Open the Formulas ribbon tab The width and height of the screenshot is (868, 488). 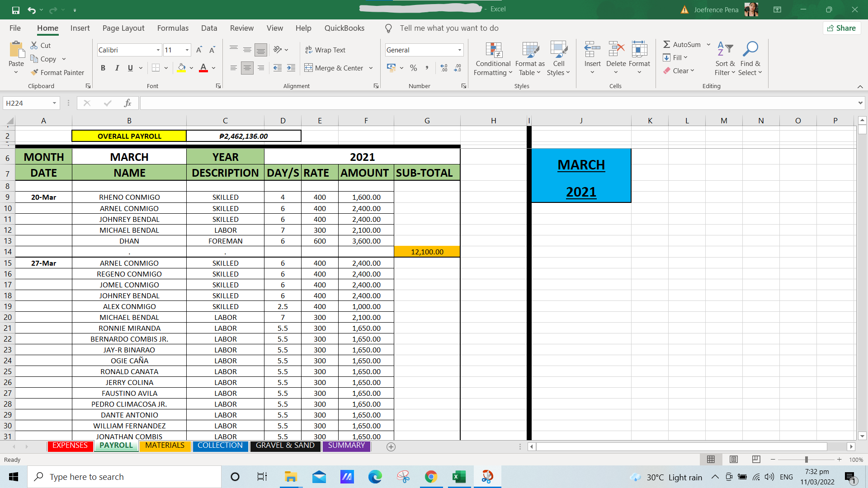pos(173,28)
